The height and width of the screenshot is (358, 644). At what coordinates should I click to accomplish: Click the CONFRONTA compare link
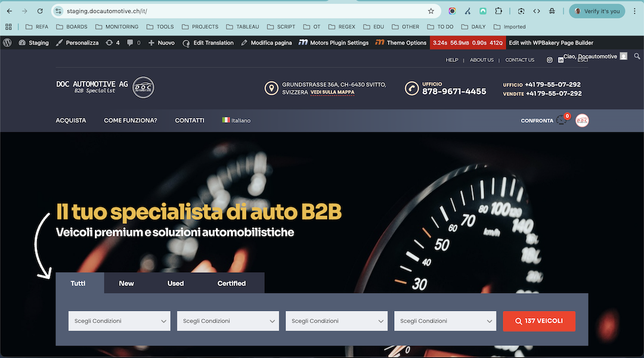pos(537,120)
